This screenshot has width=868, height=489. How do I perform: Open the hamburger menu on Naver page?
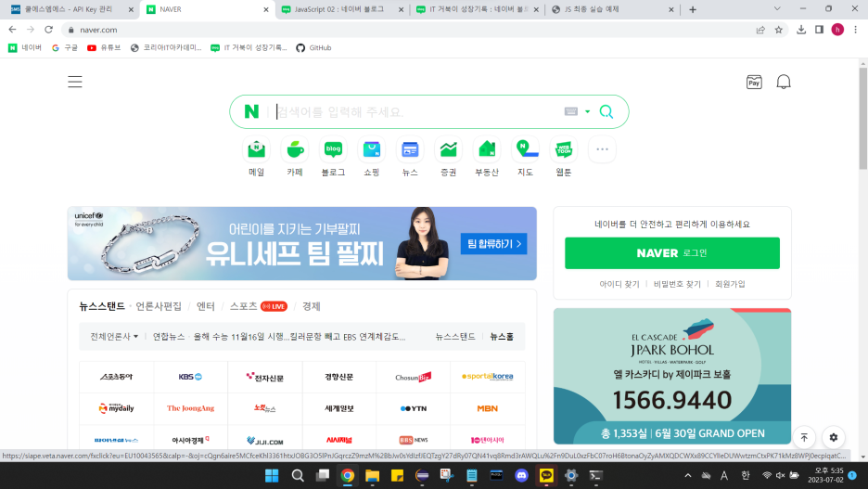click(75, 82)
